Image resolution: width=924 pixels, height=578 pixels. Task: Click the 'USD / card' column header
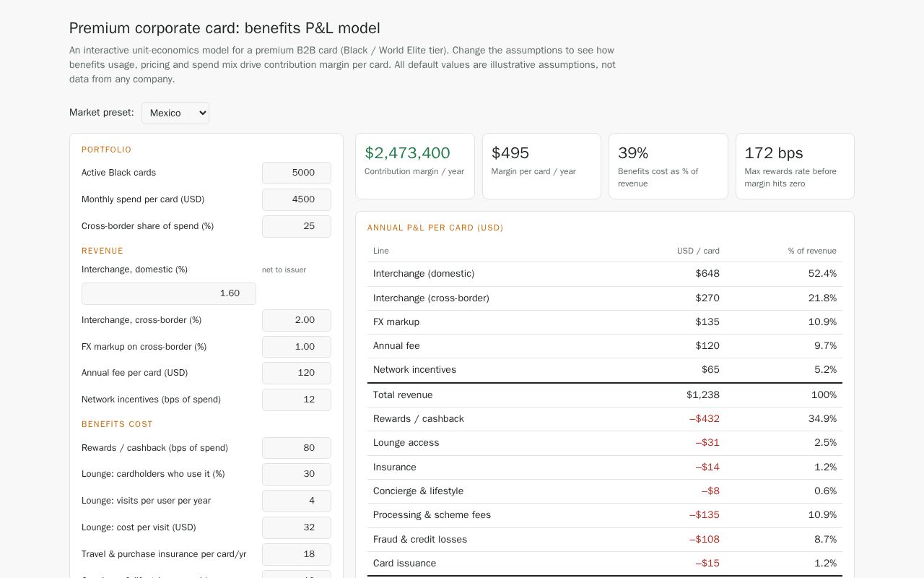tap(698, 251)
